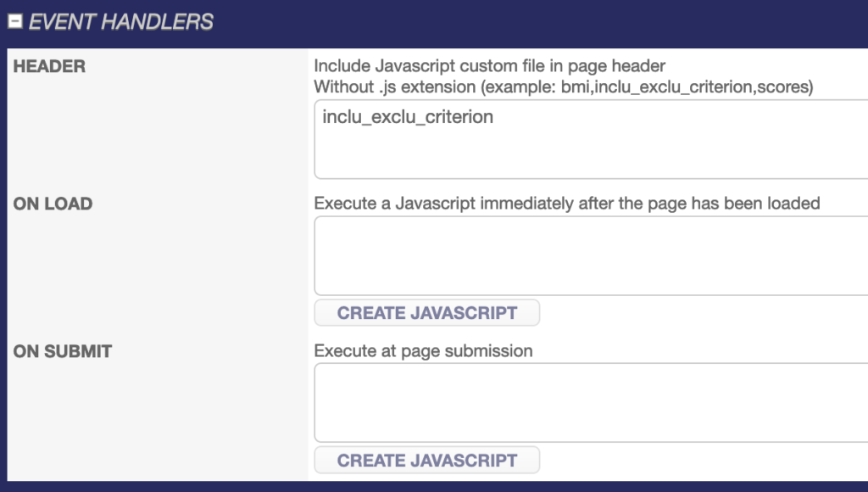Click the 'Execute at page submission' description
Screen dimensions: 868x492
tap(423, 351)
